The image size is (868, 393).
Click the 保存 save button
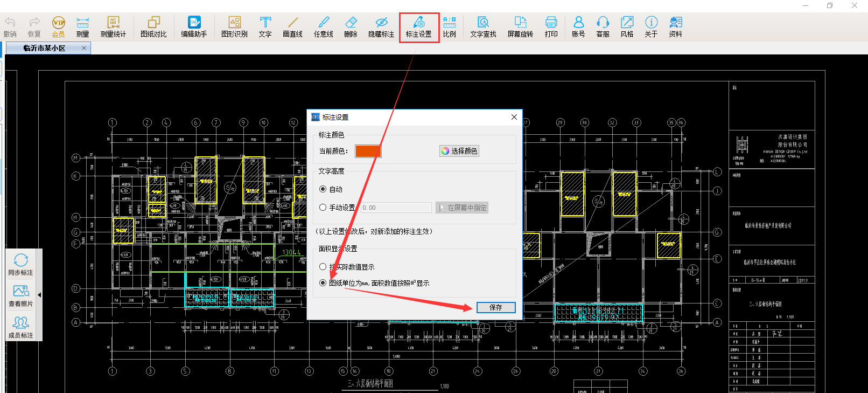point(496,307)
